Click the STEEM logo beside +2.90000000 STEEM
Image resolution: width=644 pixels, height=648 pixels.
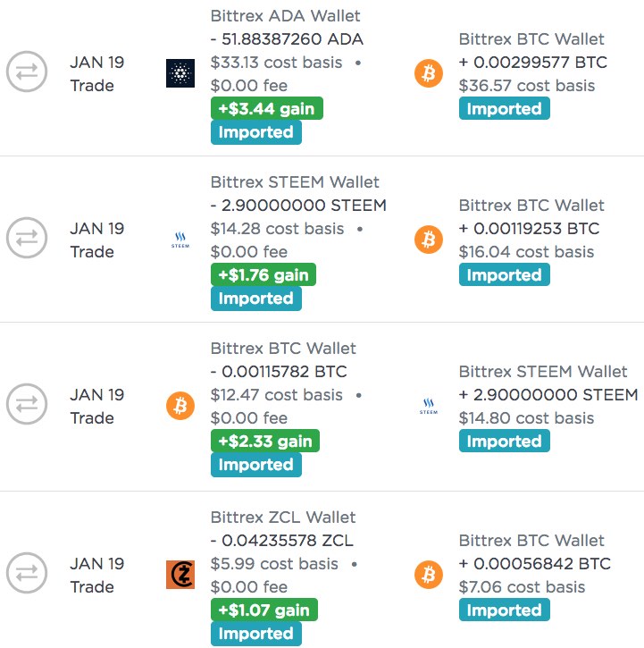tap(429, 406)
